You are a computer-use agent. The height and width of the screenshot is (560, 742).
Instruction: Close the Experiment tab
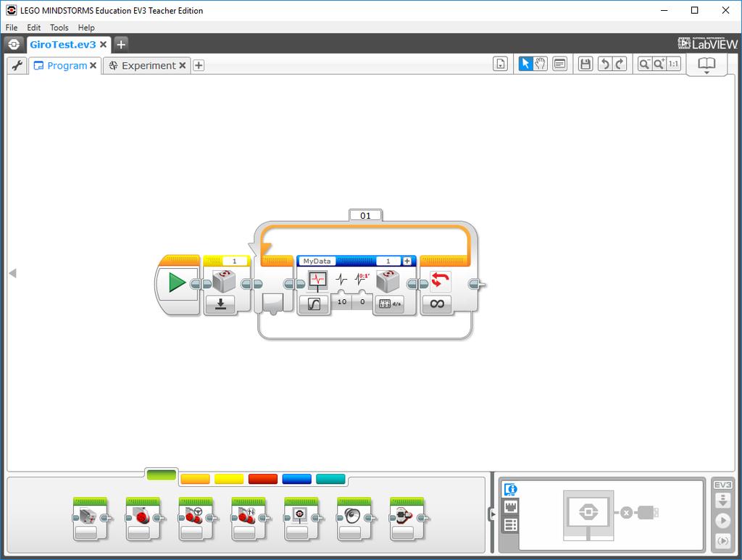(182, 66)
